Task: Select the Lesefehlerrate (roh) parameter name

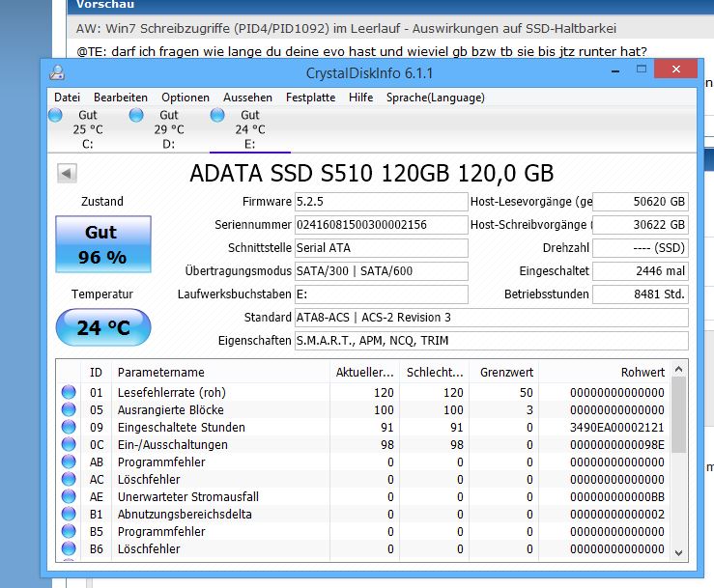Action: point(172,392)
